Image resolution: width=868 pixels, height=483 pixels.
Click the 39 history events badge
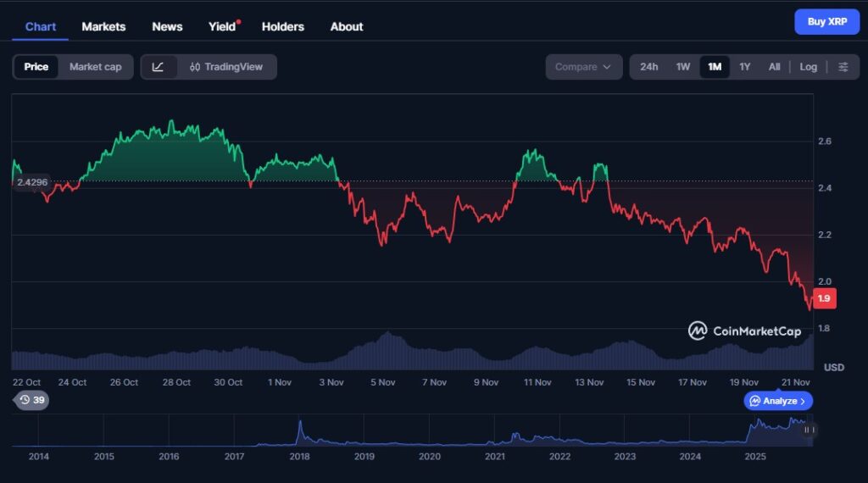coord(31,400)
